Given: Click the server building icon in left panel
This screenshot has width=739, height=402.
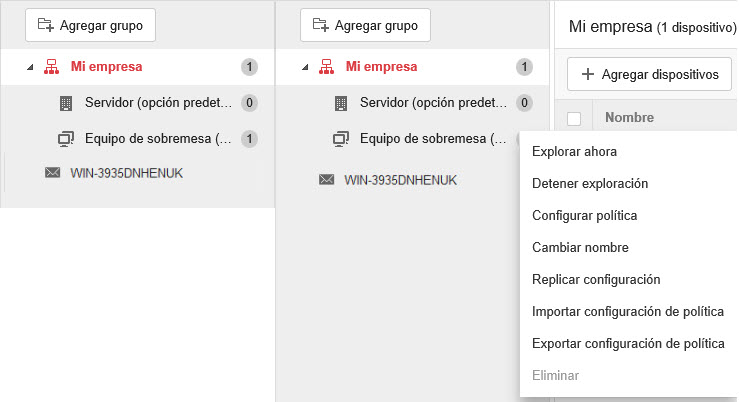Looking at the screenshot, I should point(66,103).
